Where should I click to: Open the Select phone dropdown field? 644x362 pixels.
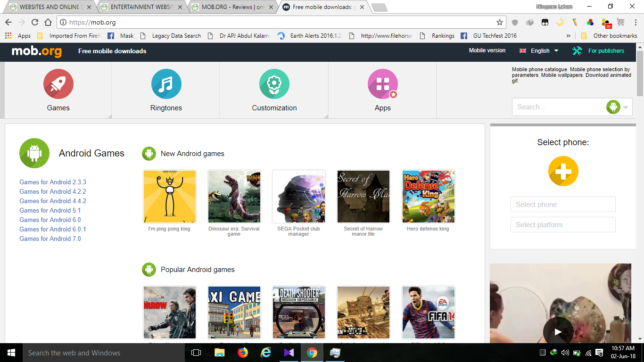point(563,205)
